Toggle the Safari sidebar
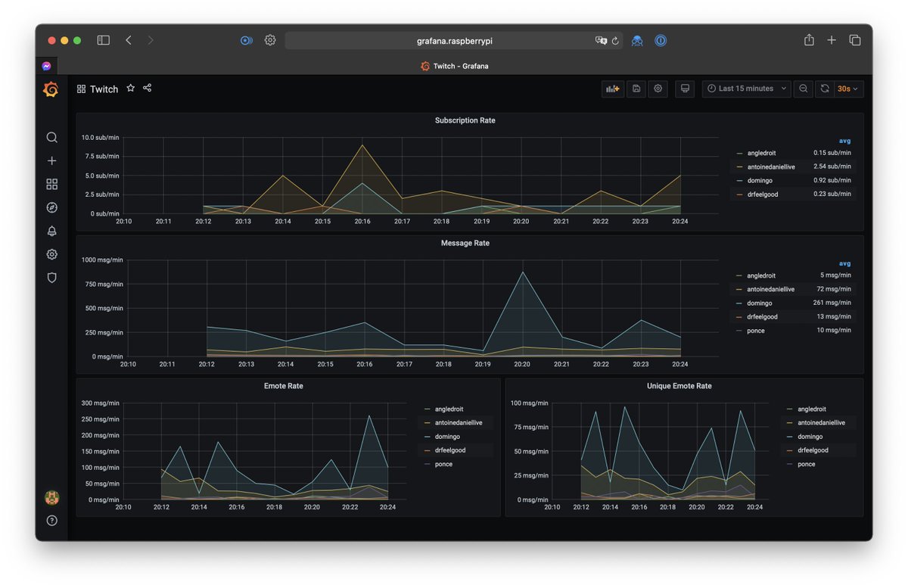Screen dimensions: 908x588 [104, 40]
